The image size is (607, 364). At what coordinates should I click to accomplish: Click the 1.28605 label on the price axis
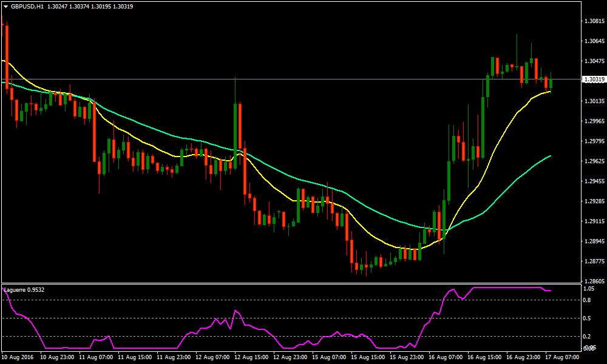coord(593,281)
